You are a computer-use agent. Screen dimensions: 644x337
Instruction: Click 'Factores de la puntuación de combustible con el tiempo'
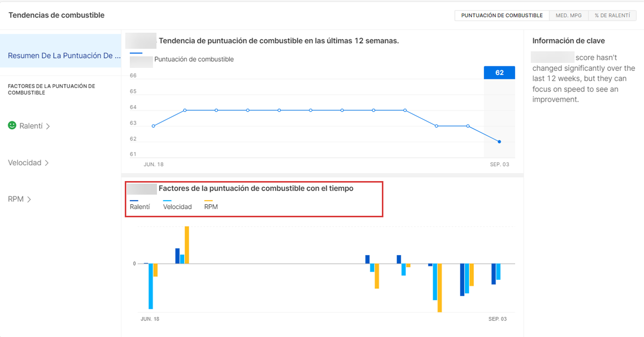click(x=256, y=189)
